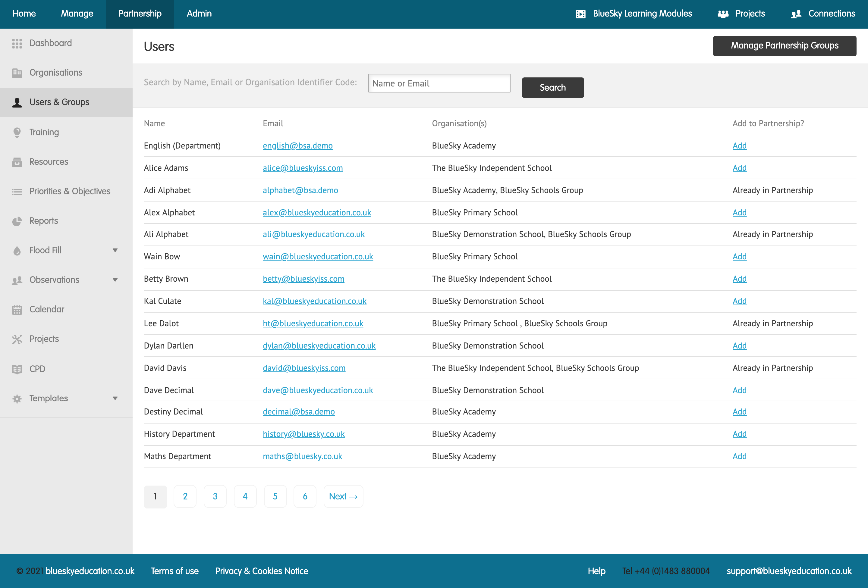Click the Organisation(s) column header
The width and height of the screenshot is (868, 588).
(x=459, y=124)
